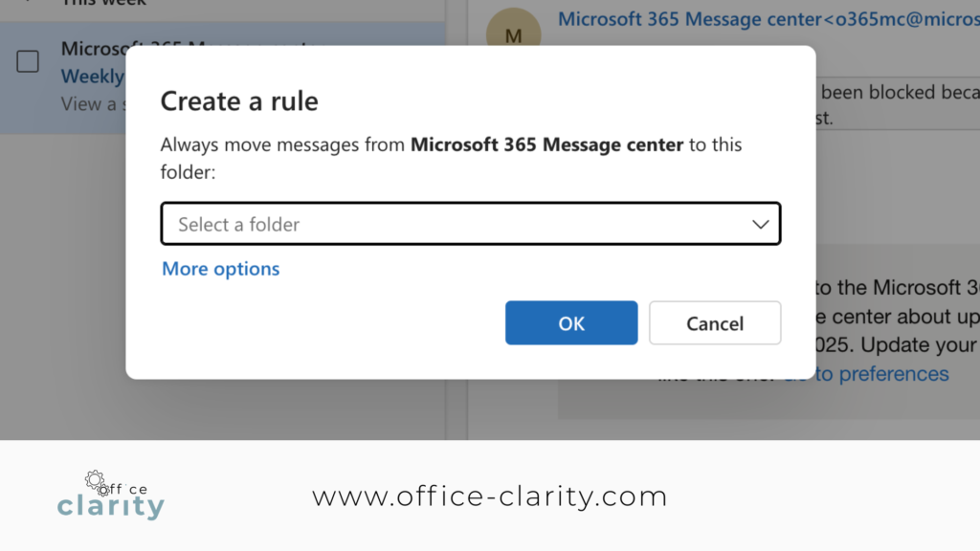The width and height of the screenshot is (980, 551).
Task: Click inside the Select a folder field
Action: pos(383,223)
